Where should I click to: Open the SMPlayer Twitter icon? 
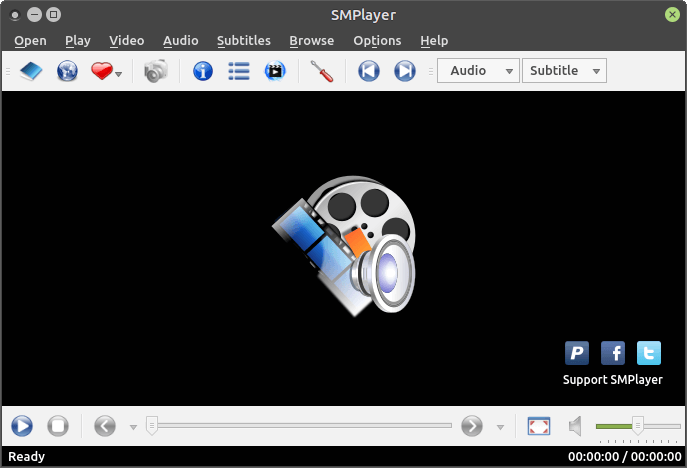tap(649, 352)
